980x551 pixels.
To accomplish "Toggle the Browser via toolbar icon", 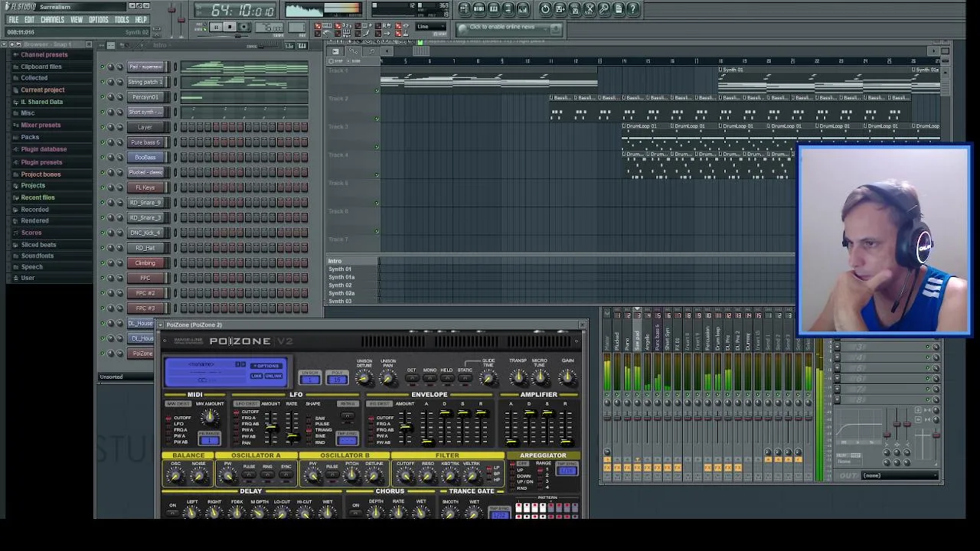I will coord(508,9).
